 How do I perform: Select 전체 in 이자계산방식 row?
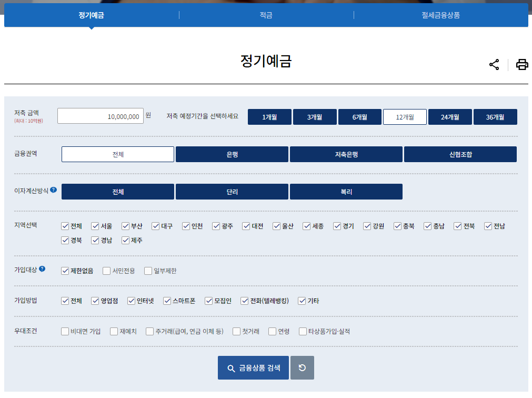(118, 192)
